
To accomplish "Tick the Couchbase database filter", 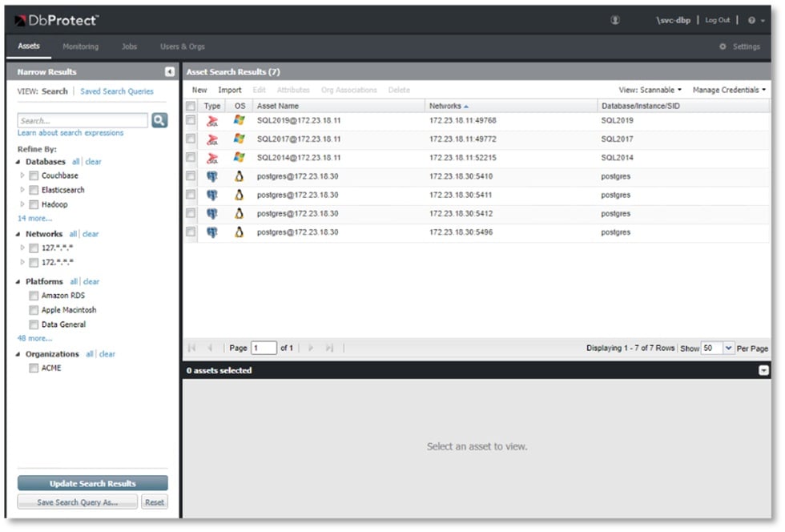I will click(34, 175).
